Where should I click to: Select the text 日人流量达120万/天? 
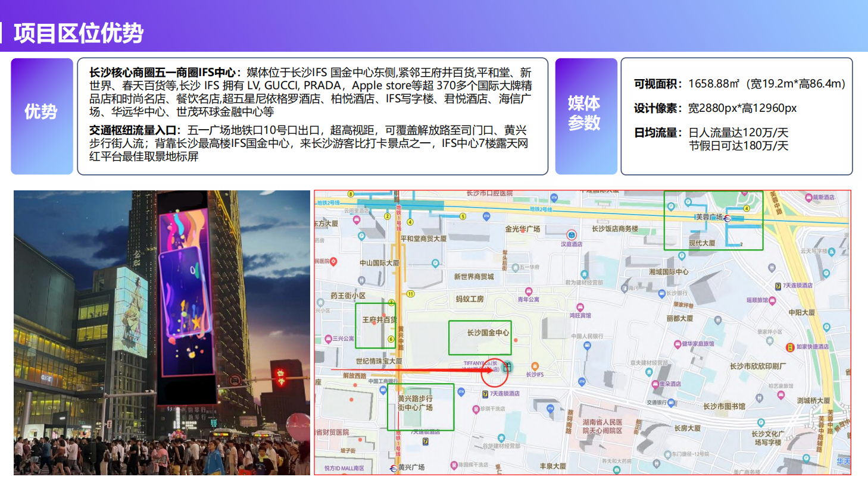pos(739,133)
